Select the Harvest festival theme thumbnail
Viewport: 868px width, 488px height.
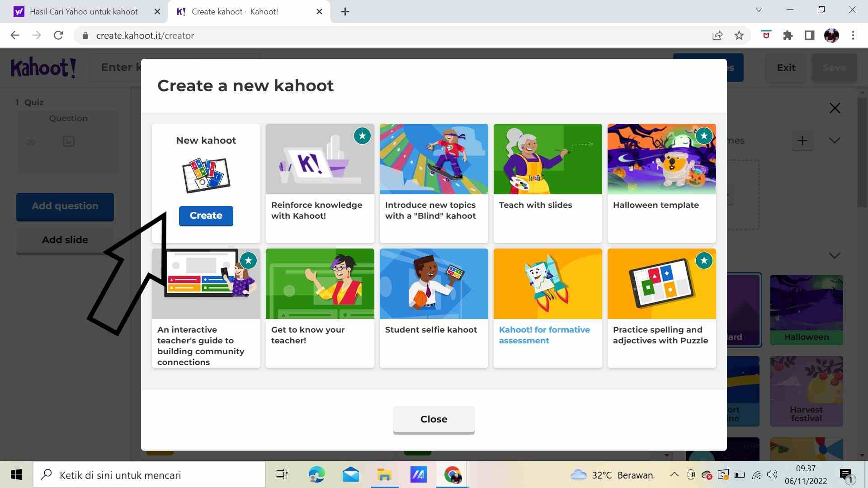[807, 391]
